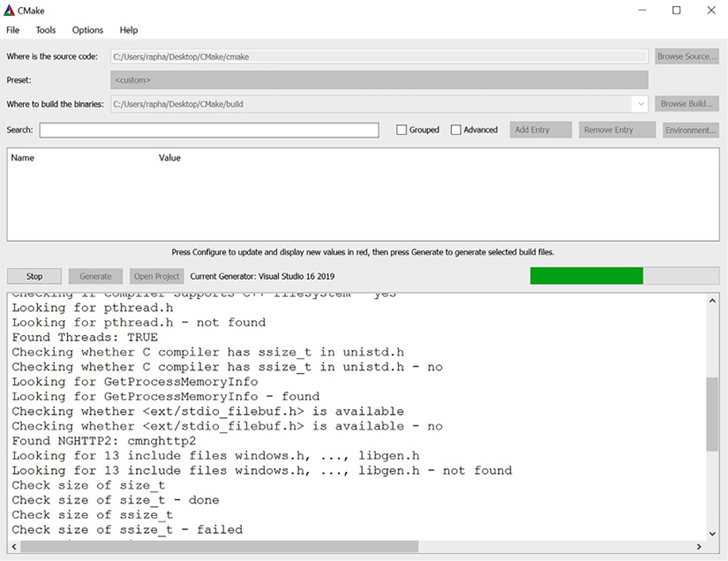Open the Preset custom dropdown
Screen dimensions: 728x561
coord(379,79)
